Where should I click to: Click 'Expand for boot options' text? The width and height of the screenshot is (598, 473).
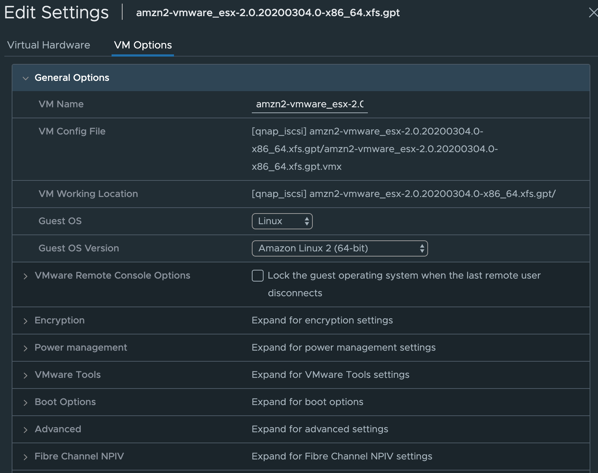coord(307,402)
